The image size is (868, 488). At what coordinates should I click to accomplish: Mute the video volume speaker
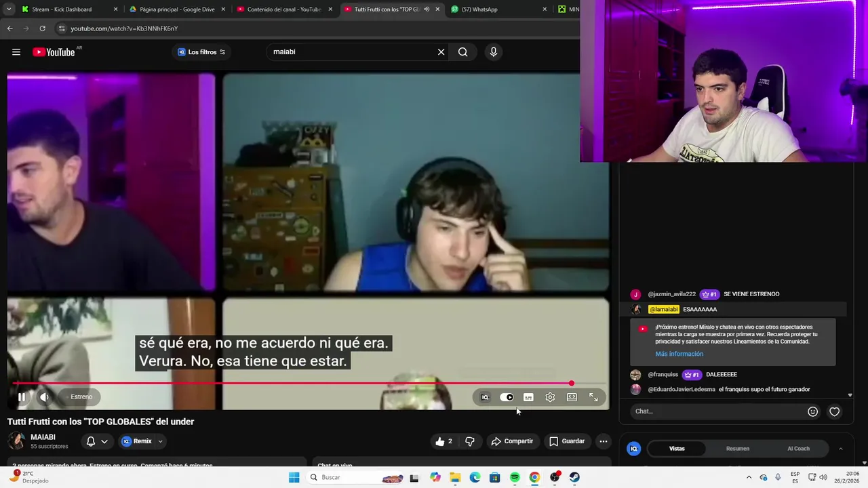(44, 397)
